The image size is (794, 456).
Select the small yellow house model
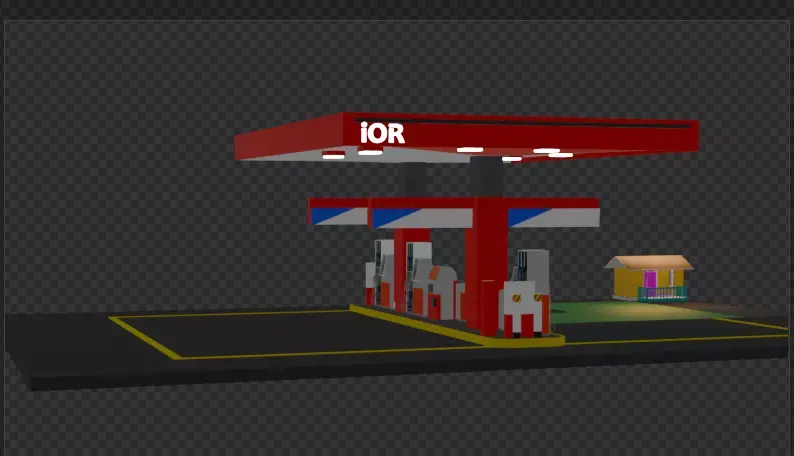pos(649,278)
